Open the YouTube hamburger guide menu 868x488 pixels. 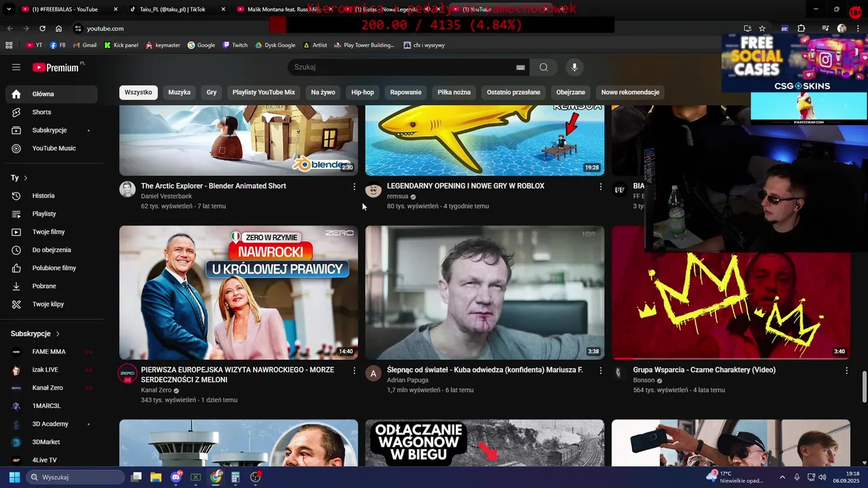click(x=16, y=67)
